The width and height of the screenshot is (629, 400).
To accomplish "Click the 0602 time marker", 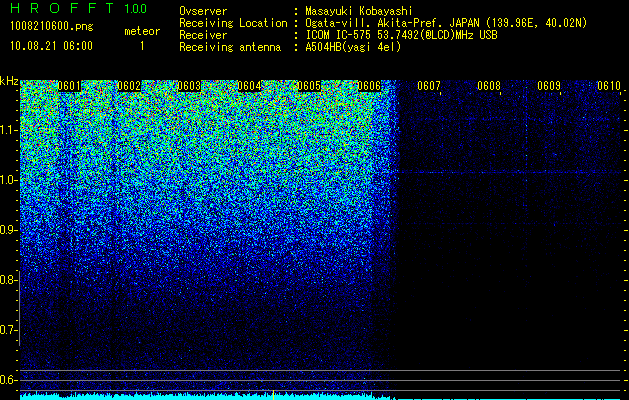I will pos(129,86).
